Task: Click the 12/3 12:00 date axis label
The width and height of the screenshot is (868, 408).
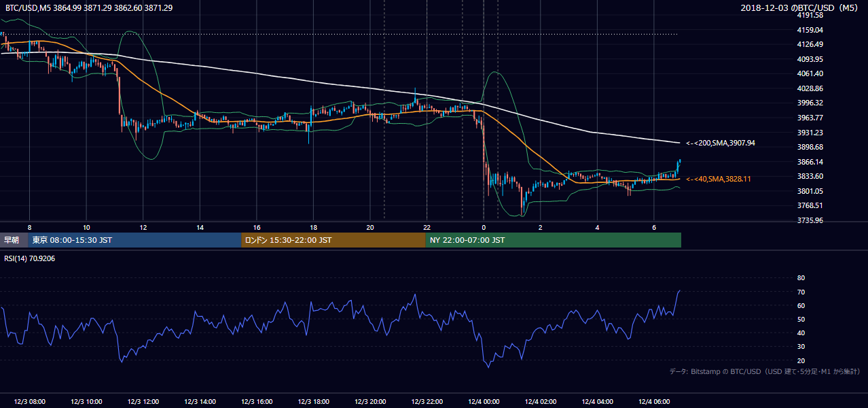Action: coord(143,402)
